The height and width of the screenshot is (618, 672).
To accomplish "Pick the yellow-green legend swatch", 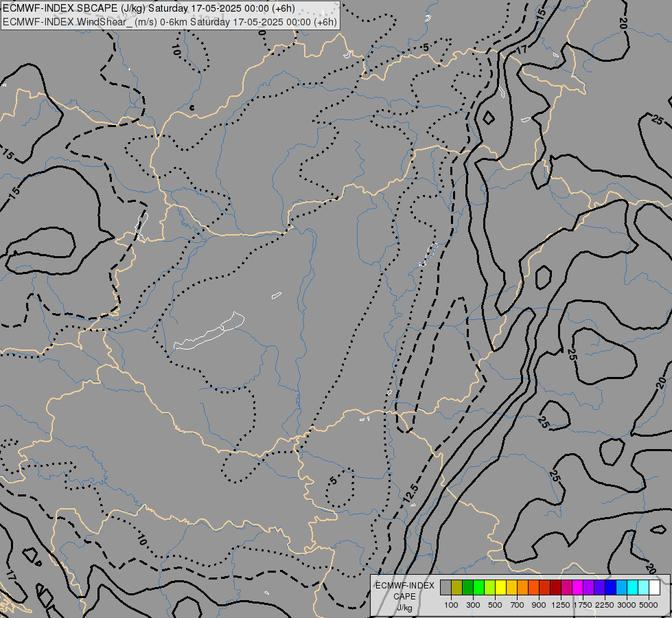I will click(490, 588).
